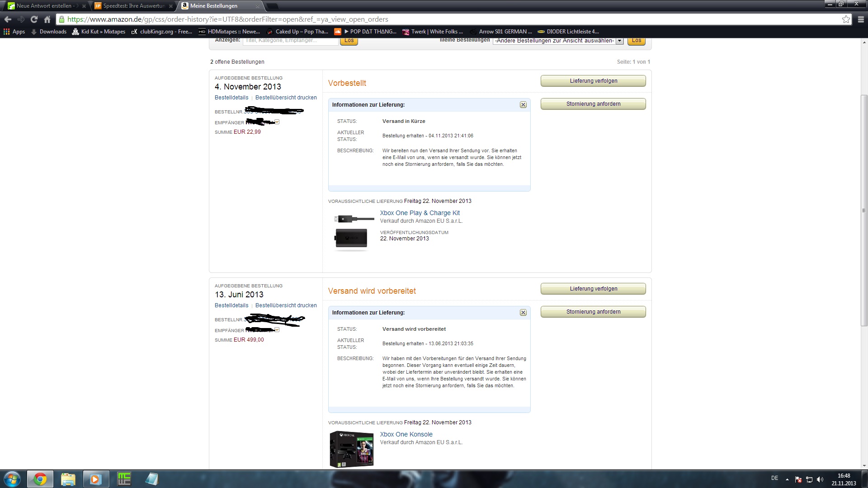This screenshot has height=488, width=868.
Task: Open Windows Explorer folder in taskbar
Action: [x=68, y=479]
